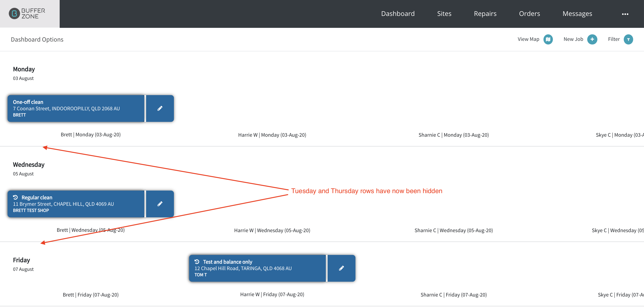Open Messages from the top navigation
This screenshot has width=644, height=307.
click(x=577, y=14)
